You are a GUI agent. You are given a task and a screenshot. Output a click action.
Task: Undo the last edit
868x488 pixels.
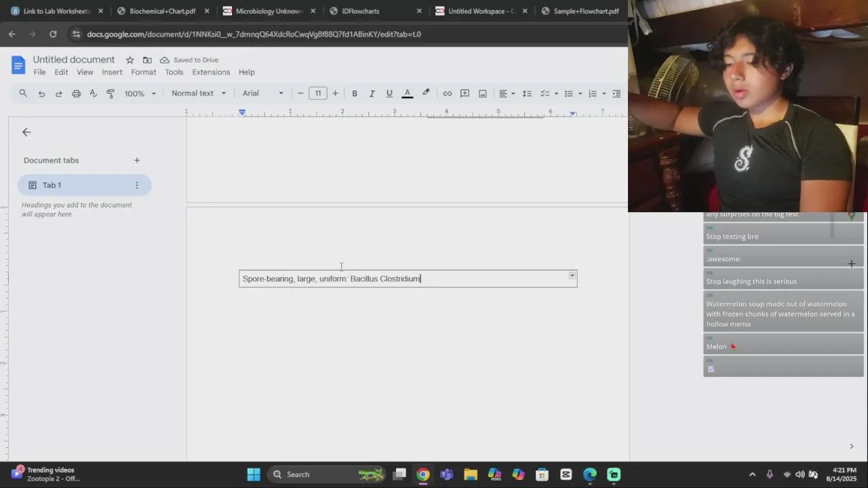[41, 94]
